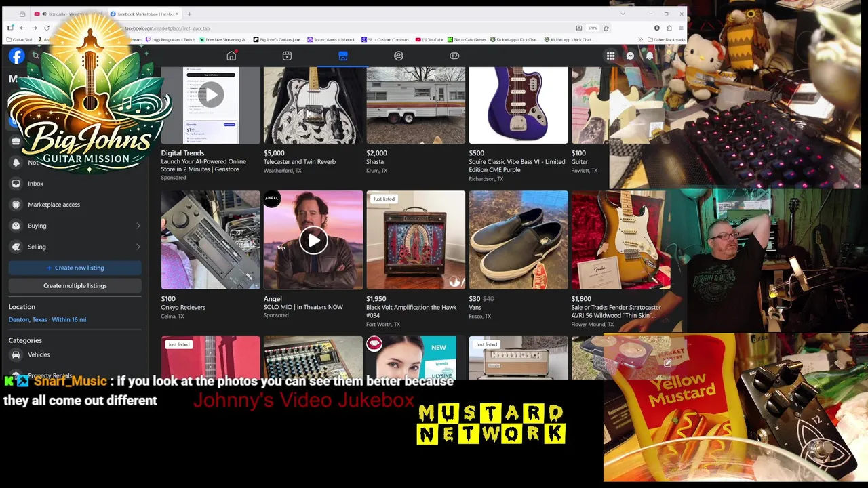Open the Groups/profile circle tab icon
Viewport: 868px width, 488px height.
(x=399, y=56)
